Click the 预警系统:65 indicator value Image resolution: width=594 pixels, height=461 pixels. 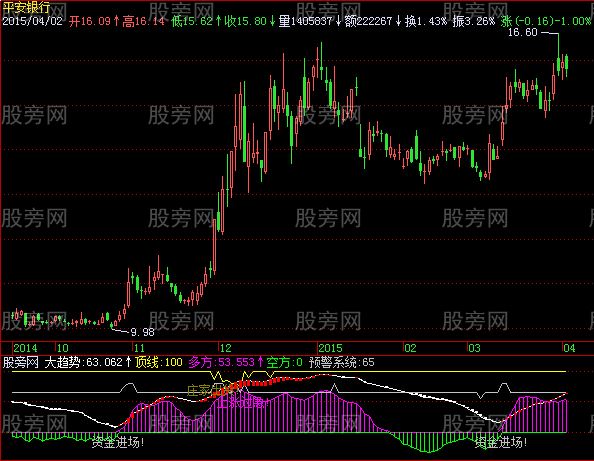(x=342, y=363)
